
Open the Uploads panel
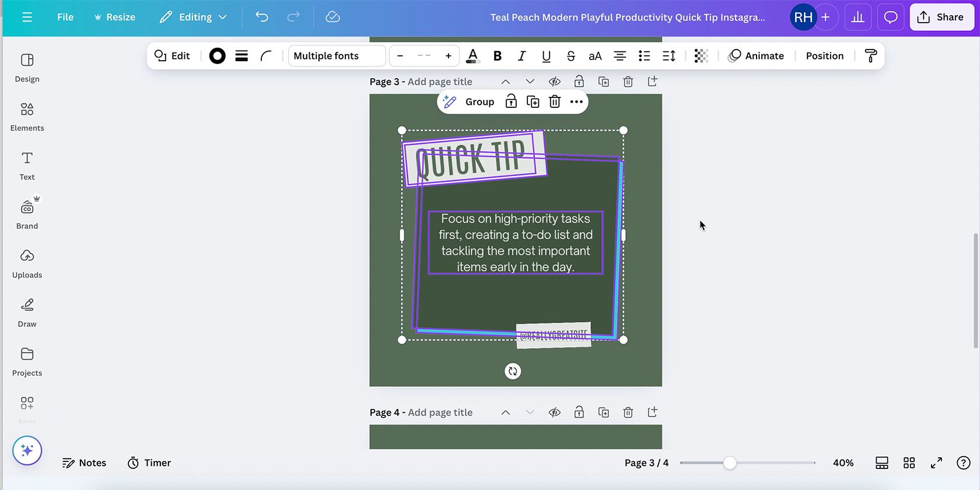tap(27, 264)
